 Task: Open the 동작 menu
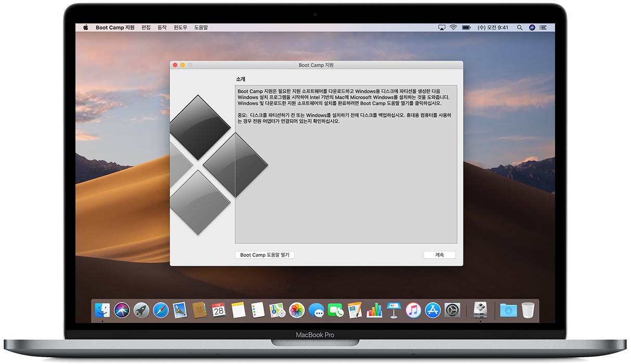162,28
